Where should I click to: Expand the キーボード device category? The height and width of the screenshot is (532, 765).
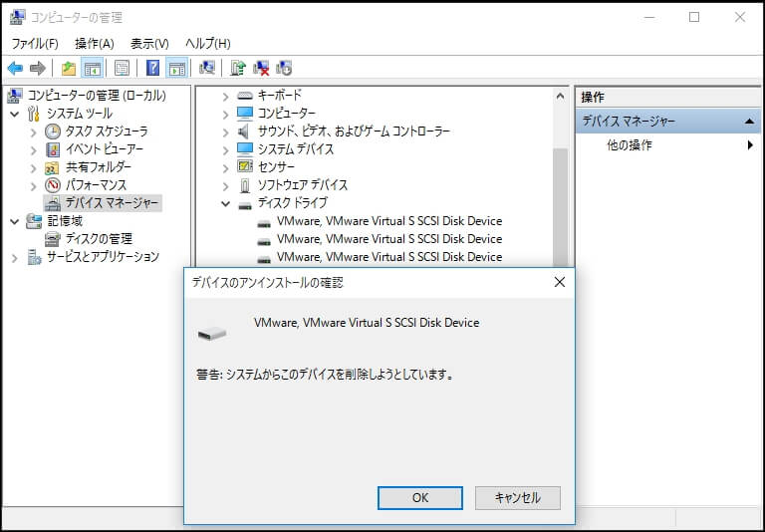pyautogui.click(x=225, y=97)
